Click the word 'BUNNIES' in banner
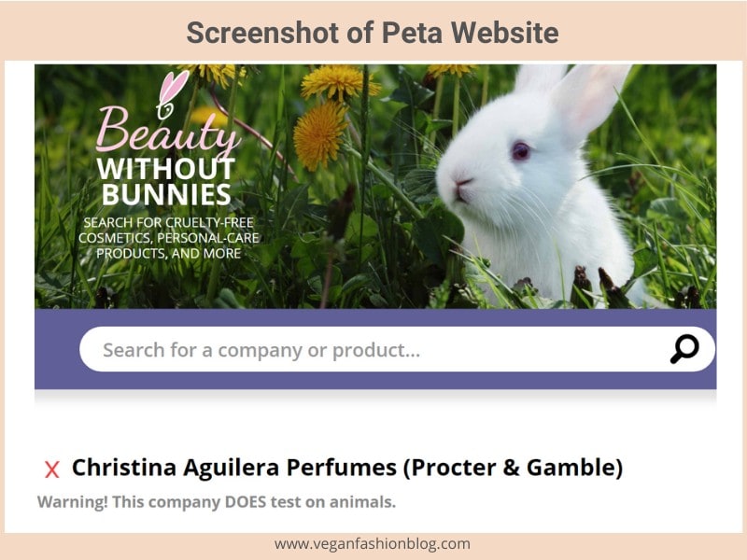Viewport: 747px width, 560px height. (167, 195)
